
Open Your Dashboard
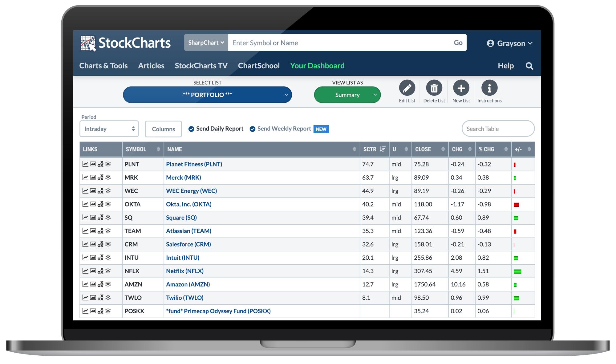317,66
